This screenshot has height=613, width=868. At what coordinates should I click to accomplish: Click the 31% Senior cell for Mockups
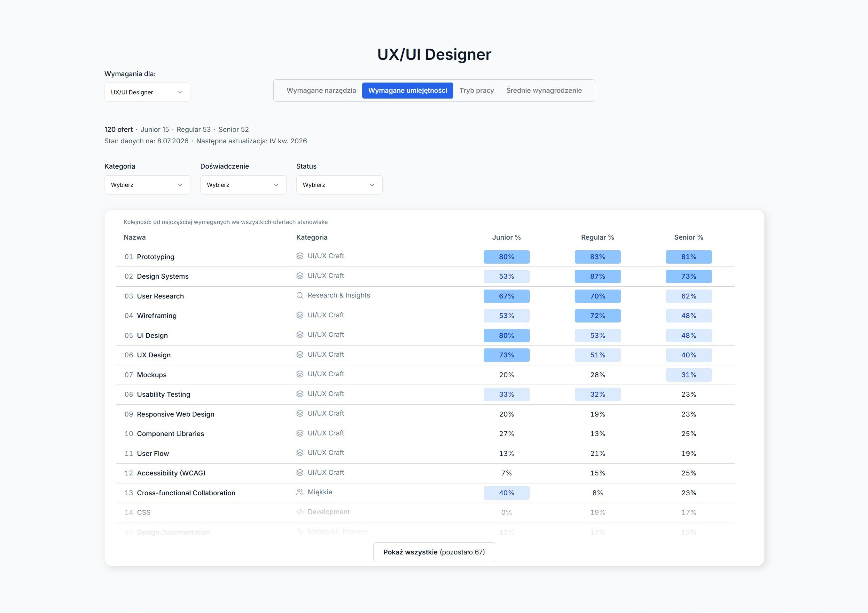pyautogui.click(x=688, y=375)
